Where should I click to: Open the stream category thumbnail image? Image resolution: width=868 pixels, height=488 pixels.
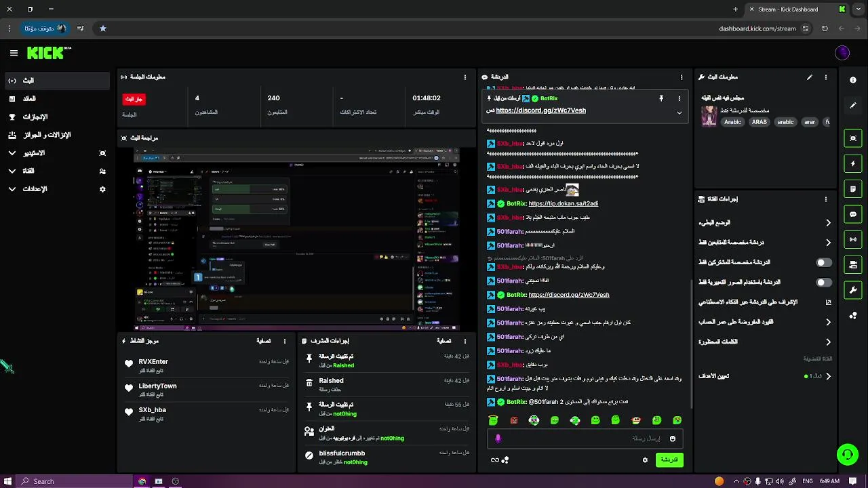tap(709, 116)
